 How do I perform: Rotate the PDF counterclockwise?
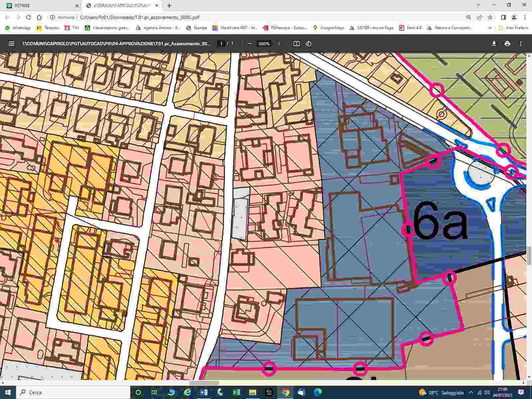point(309,44)
